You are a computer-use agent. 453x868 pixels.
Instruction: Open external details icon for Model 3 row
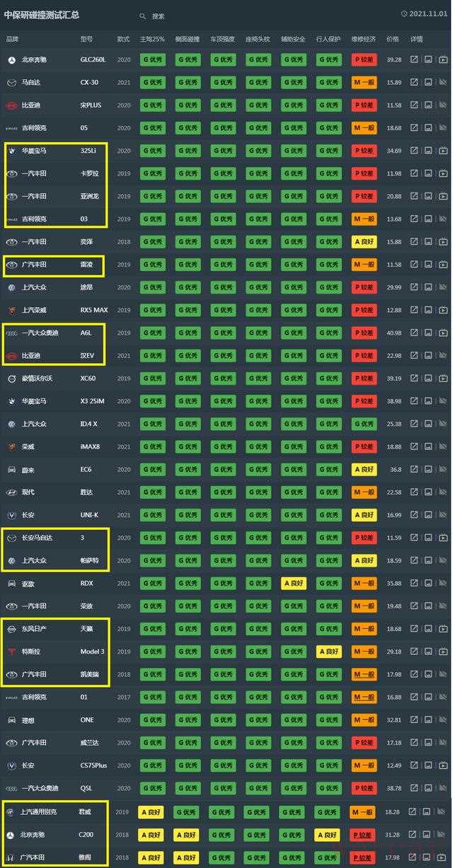[x=415, y=652]
